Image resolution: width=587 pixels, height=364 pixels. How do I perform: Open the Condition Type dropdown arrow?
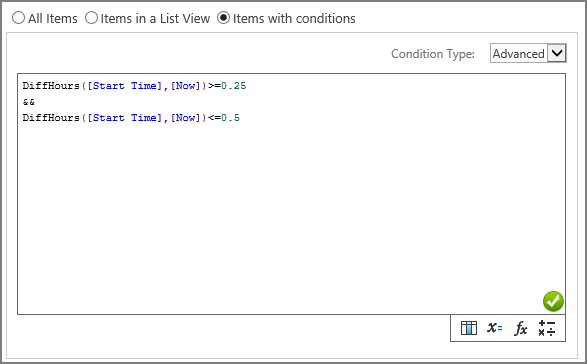pyautogui.click(x=557, y=53)
